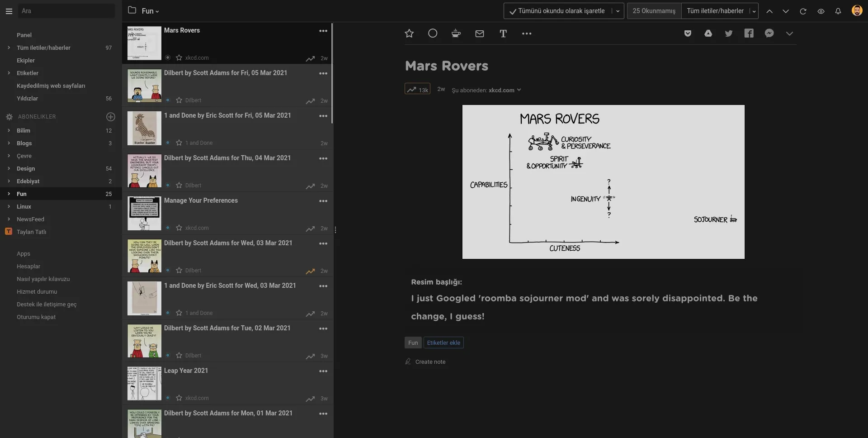Open the 'Tüm iletiler/haberler' view dropdown
The image size is (868, 438).
[x=754, y=10]
